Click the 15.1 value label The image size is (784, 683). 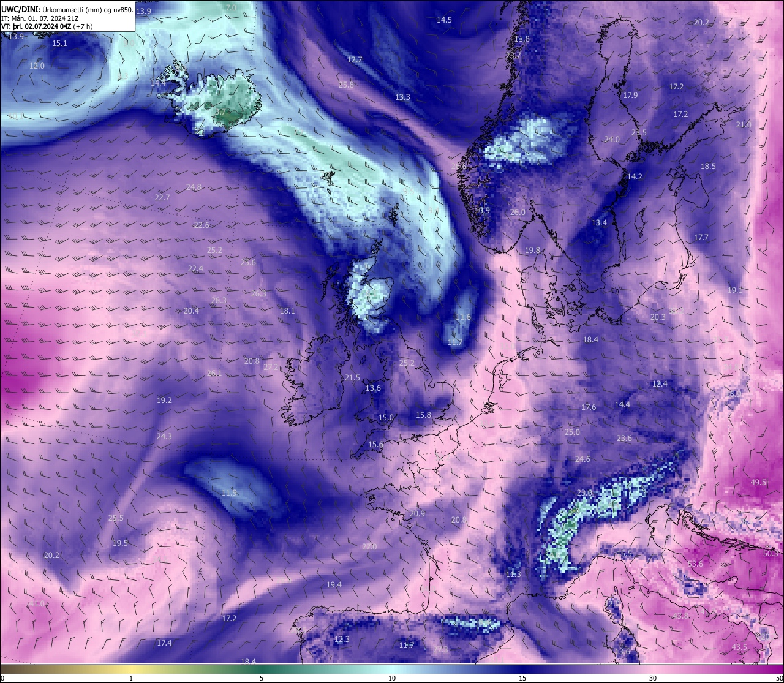click(x=59, y=43)
